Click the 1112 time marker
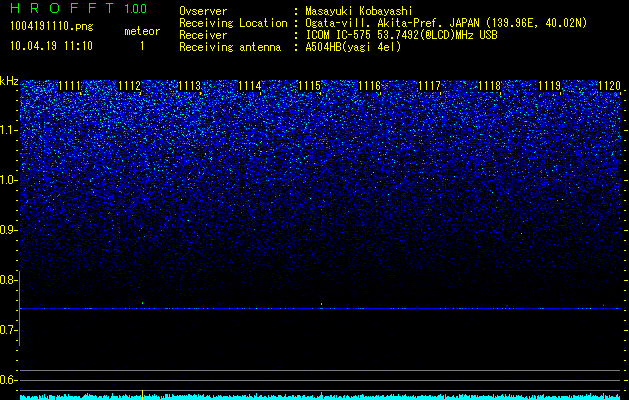Screen dimensions: 629x400 (130, 86)
